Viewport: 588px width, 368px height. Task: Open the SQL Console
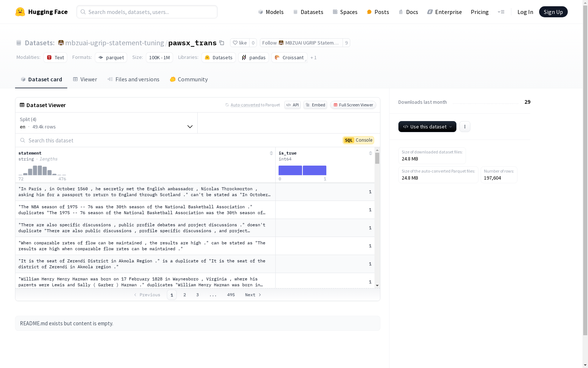[358, 140]
